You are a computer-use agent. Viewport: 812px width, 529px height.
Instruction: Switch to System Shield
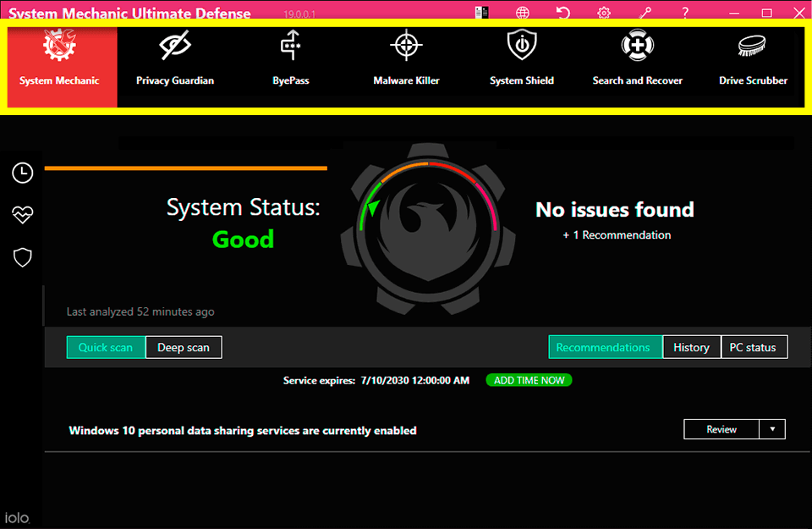[522, 61]
